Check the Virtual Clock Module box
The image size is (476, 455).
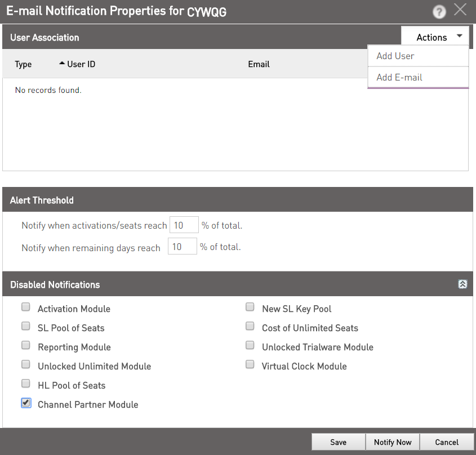tap(250, 364)
